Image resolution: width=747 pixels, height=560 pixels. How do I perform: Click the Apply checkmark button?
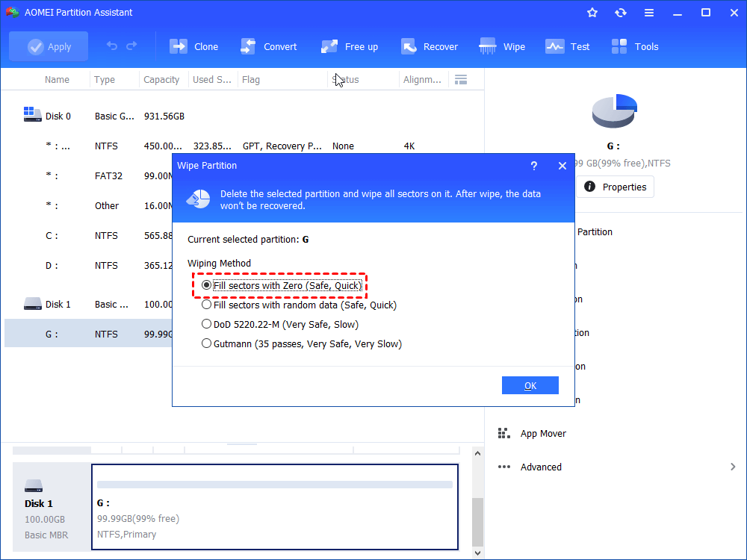(x=49, y=46)
